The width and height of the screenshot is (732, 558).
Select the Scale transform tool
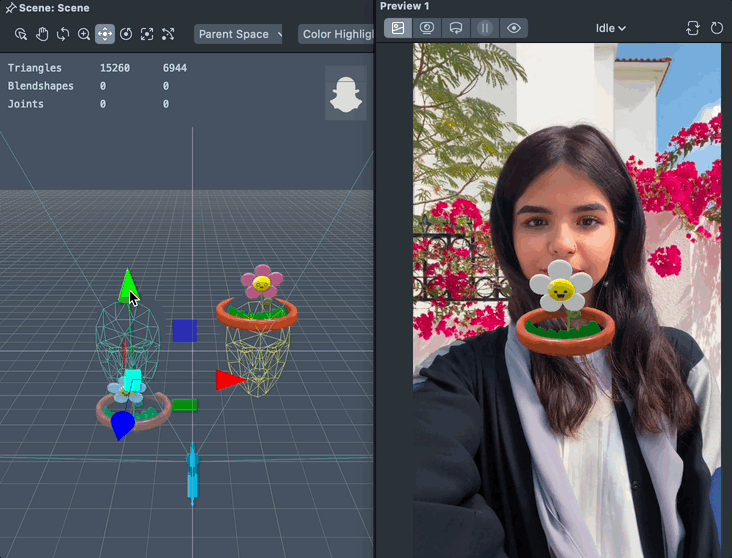click(x=168, y=34)
